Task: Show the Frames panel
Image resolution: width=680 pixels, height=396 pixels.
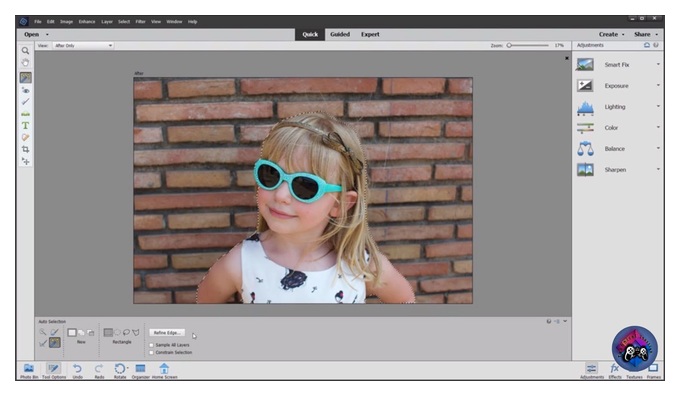Action: point(654,371)
